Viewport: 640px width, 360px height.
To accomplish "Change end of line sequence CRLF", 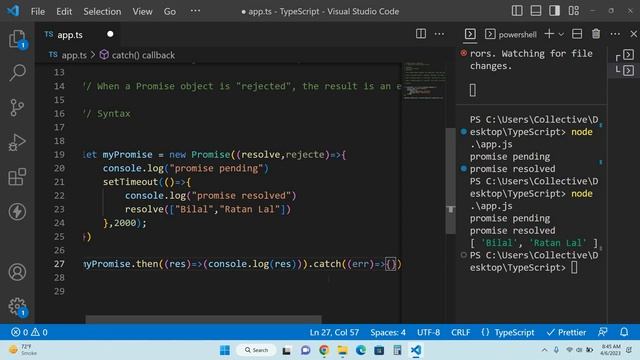I will tap(460, 332).
